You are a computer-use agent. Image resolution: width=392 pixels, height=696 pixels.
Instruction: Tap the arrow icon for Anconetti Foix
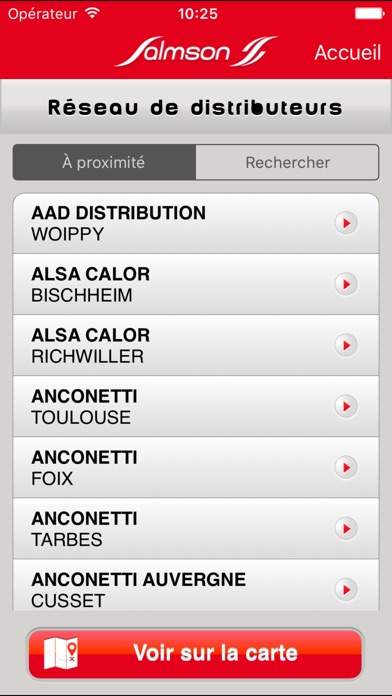tap(346, 467)
